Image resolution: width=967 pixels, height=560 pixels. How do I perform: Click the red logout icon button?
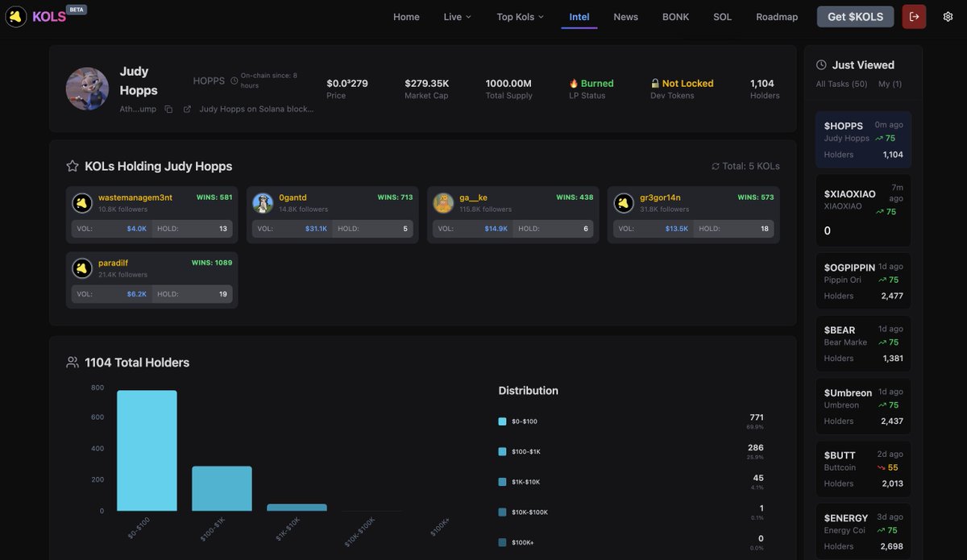(914, 17)
